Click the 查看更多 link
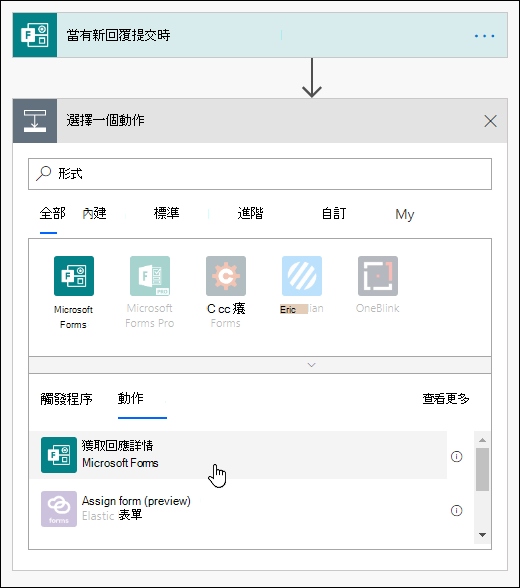Viewport: 520px width, 588px height. (x=446, y=399)
